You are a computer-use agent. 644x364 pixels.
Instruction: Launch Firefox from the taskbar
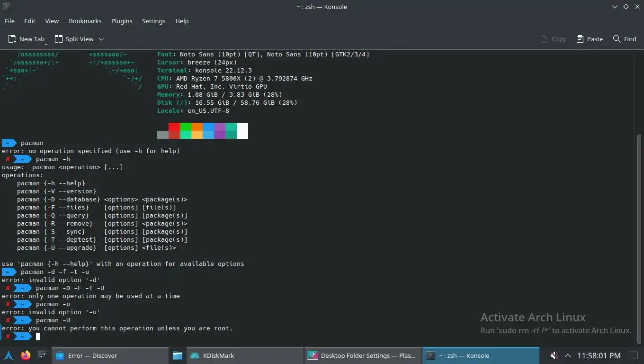26,355
